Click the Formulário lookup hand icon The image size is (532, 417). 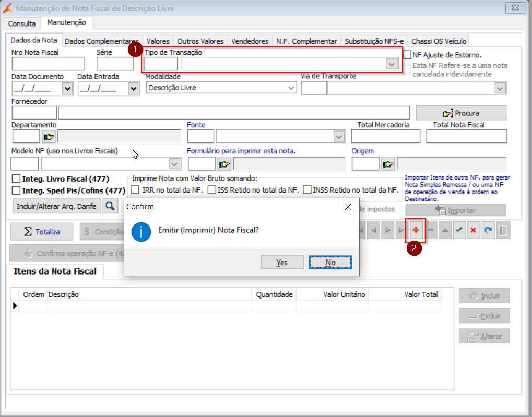[224, 164]
